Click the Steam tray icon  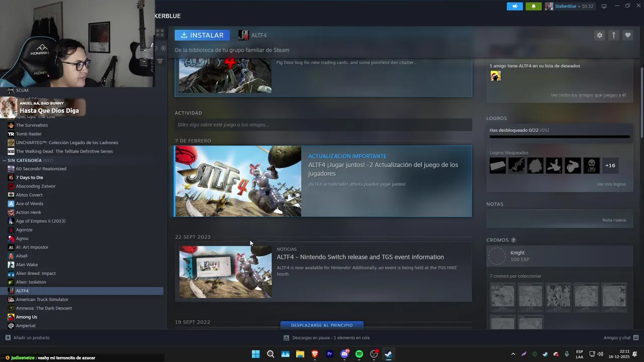(545, 354)
